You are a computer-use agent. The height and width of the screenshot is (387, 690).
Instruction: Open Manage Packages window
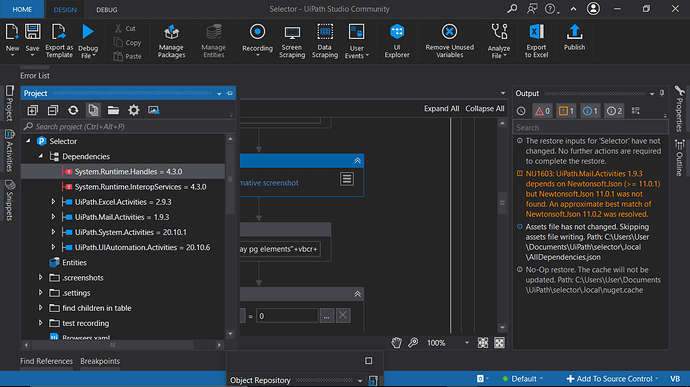[171, 41]
